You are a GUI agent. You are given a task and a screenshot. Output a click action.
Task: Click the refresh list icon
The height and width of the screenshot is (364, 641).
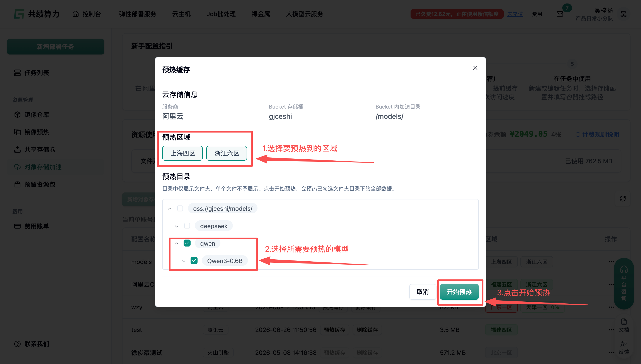(x=622, y=199)
